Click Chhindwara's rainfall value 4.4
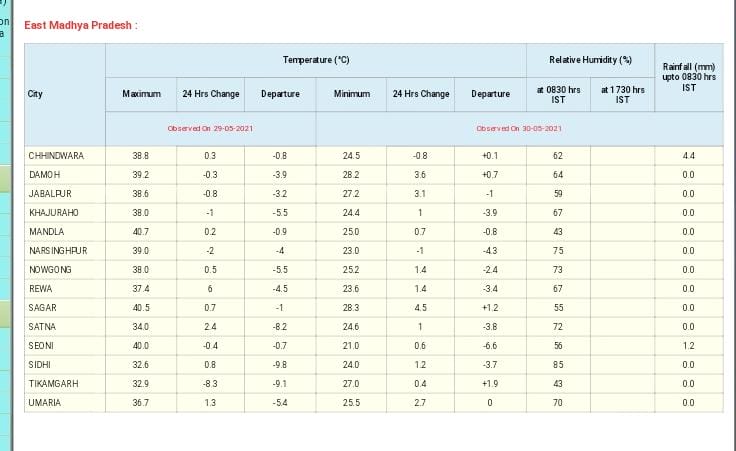Screen dimensions: 736x451 pyautogui.click(x=688, y=156)
